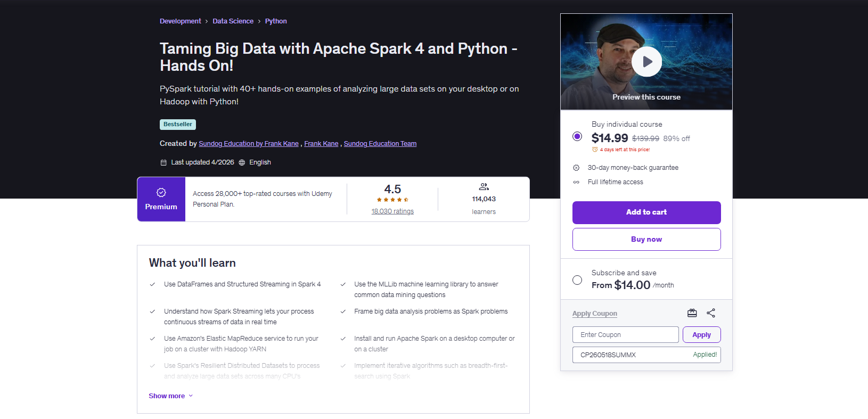Play the course preview video
Screen dimensions: 868x419
(x=646, y=62)
